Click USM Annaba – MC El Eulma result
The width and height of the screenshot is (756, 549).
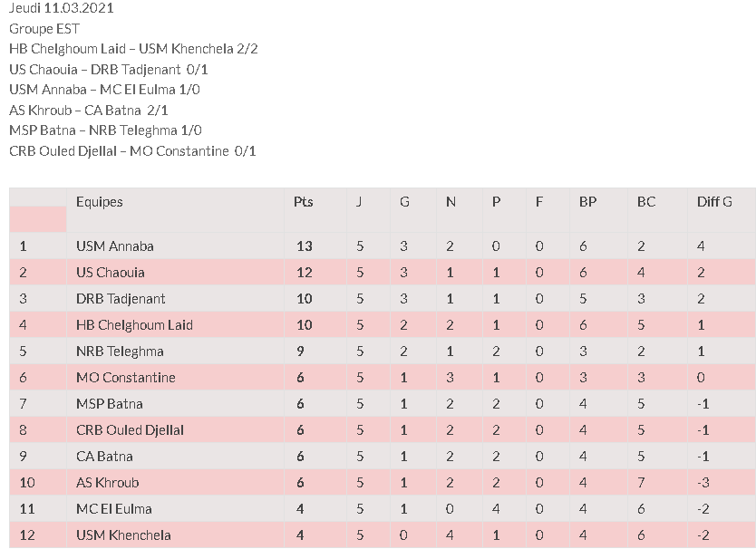point(104,90)
